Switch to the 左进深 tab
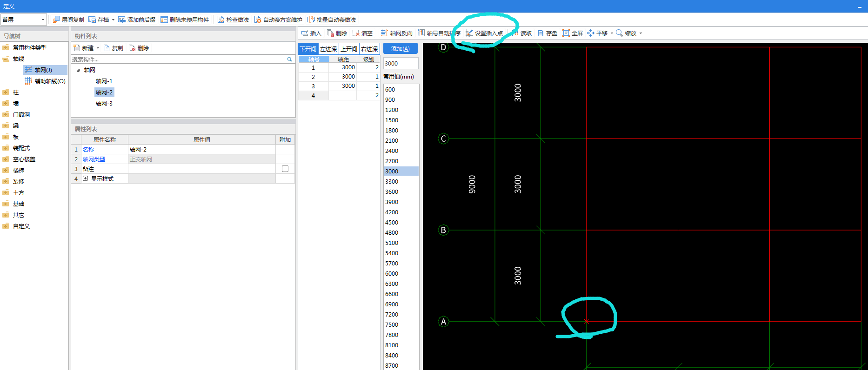The image size is (868, 370). click(x=328, y=49)
